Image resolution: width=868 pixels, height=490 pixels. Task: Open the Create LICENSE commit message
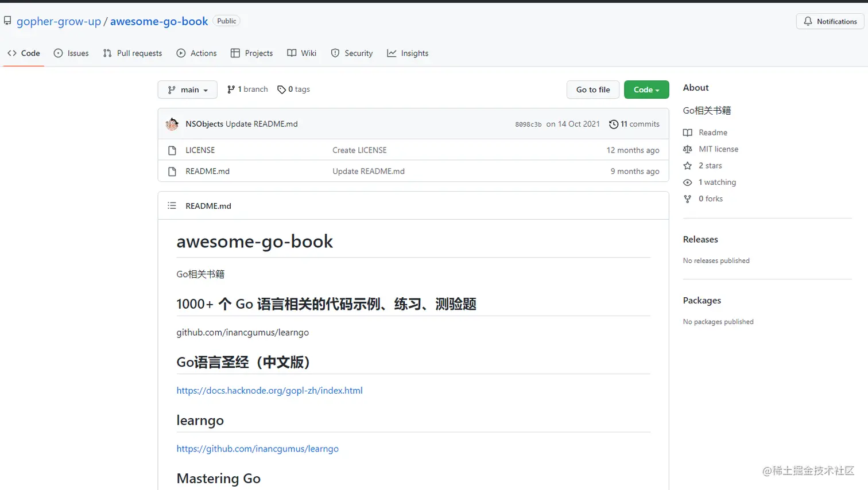click(359, 150)
